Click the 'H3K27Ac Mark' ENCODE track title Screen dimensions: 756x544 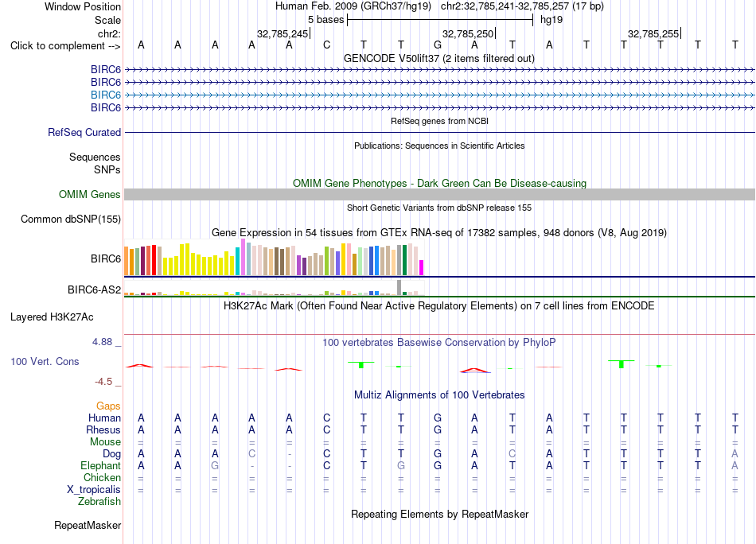point(439,306)
